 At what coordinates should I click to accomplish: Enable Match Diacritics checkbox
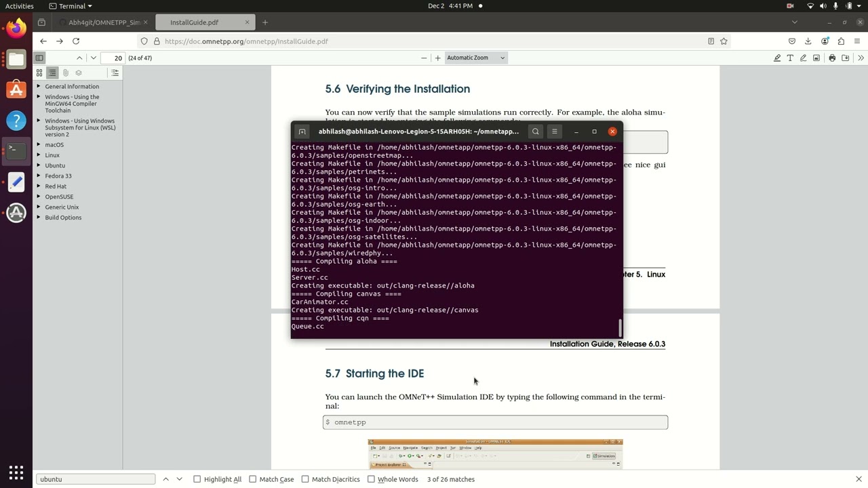tap(305, 479)
